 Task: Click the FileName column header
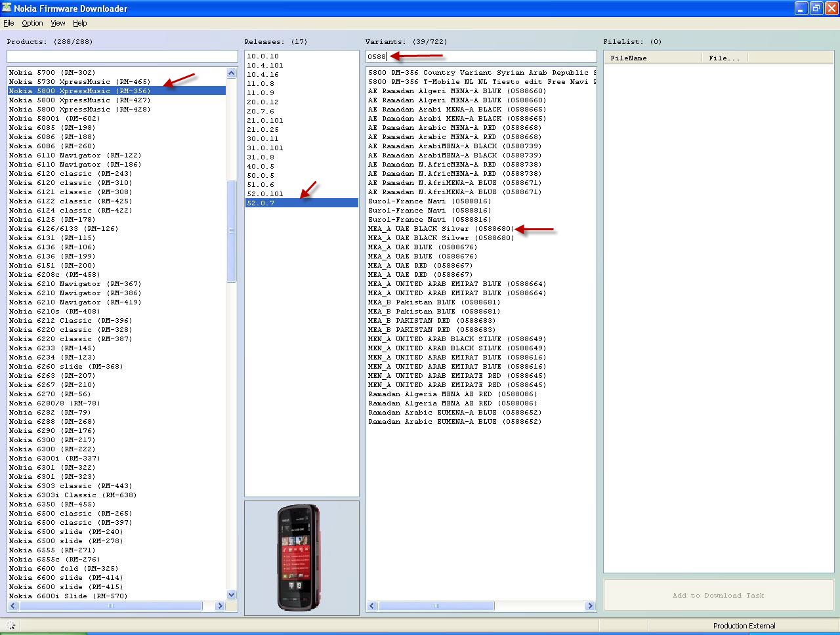(652, 58)
